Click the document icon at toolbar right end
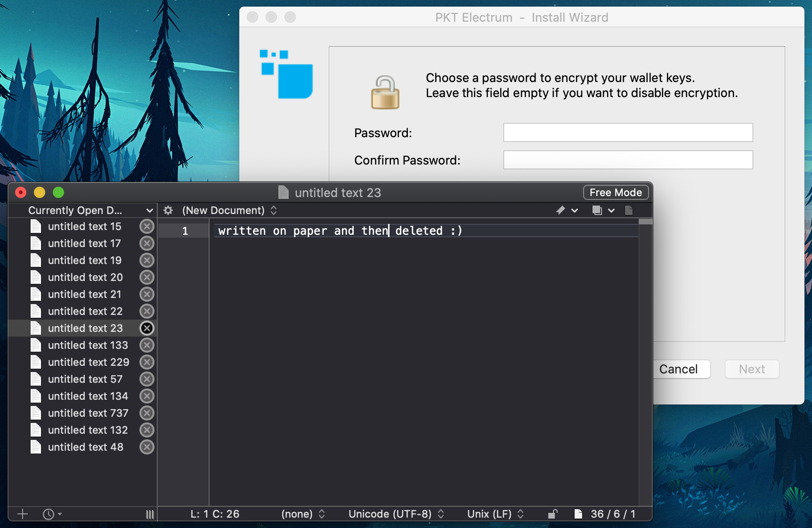 pos(629,210)
